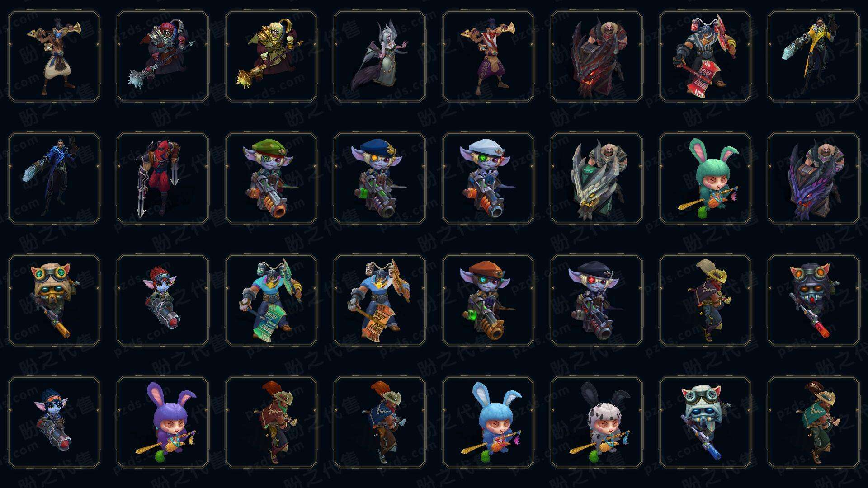Select the green poncho feathered-hat skin

pos(814,422)
